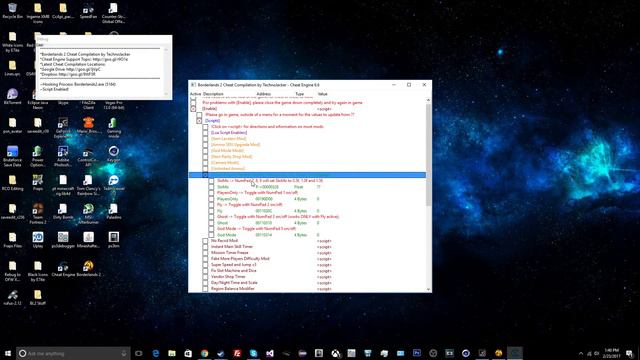Open the Uplay desktop icon
Screen dimensions: 640x360
[38, 240]
